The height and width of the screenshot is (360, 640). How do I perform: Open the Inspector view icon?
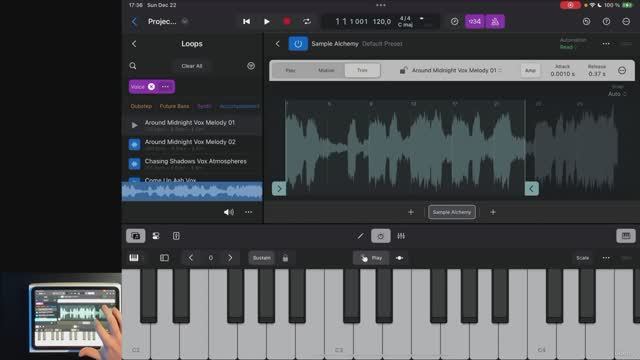156,236
